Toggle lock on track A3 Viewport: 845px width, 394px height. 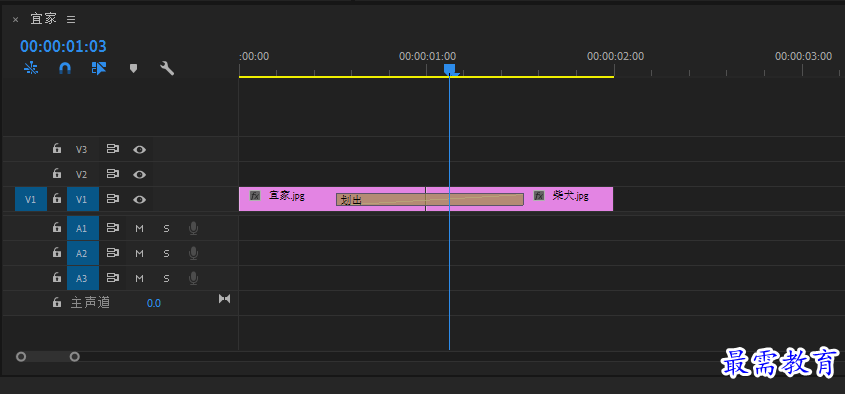(x=57, y=278)
